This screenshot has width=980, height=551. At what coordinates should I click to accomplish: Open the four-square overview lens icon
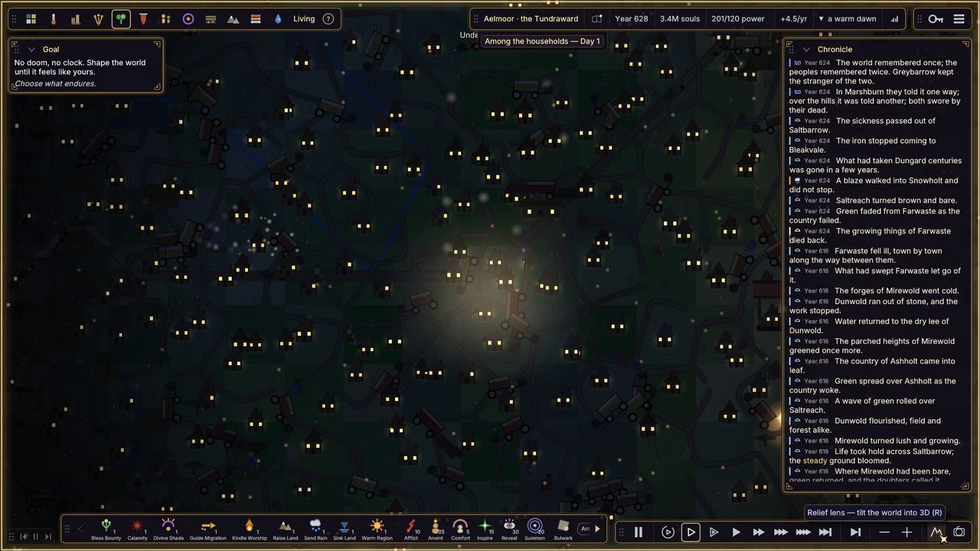31,19
